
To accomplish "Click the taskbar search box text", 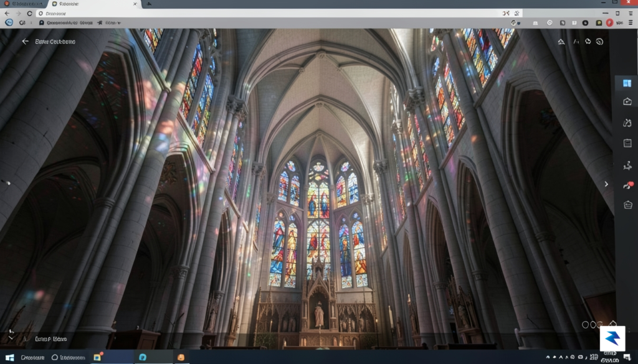I will 32,358.
